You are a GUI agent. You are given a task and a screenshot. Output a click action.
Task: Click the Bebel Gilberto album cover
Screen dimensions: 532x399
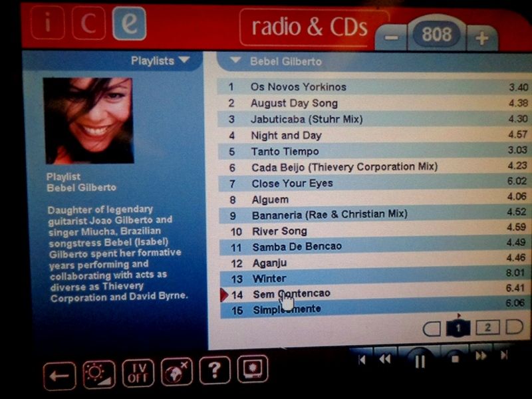tap(89, 120)
